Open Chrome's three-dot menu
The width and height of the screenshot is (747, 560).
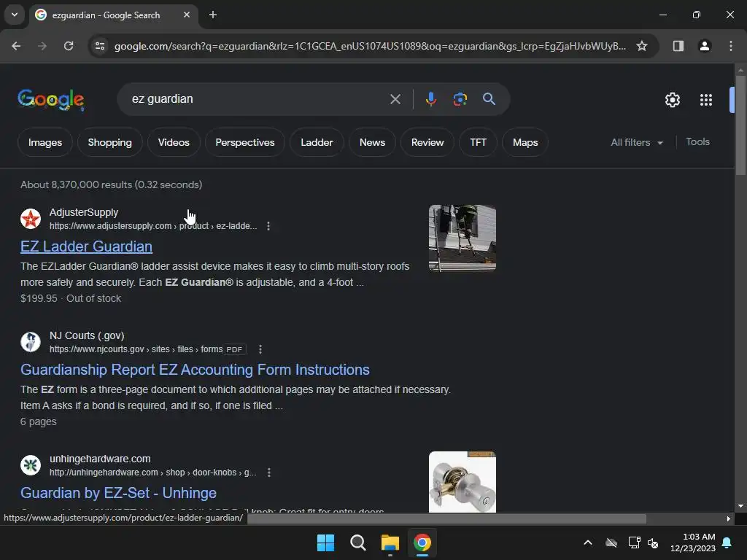[x=731, y=46]
